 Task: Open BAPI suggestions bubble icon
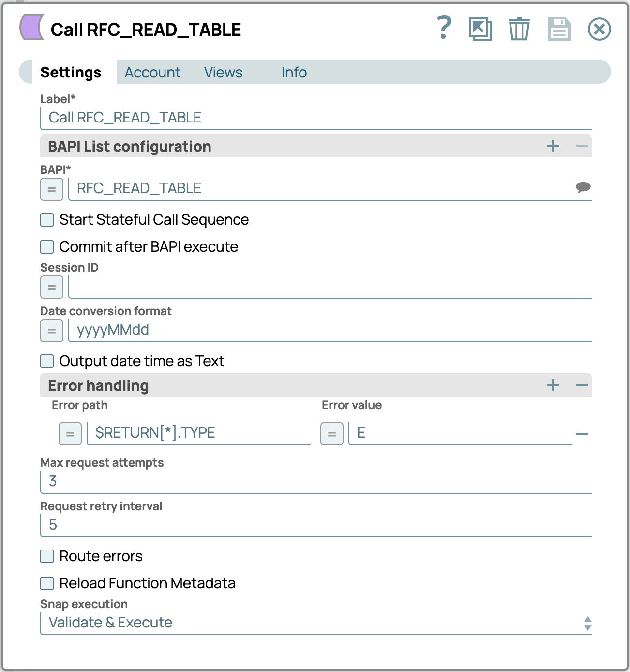click(x=583, y=187)
